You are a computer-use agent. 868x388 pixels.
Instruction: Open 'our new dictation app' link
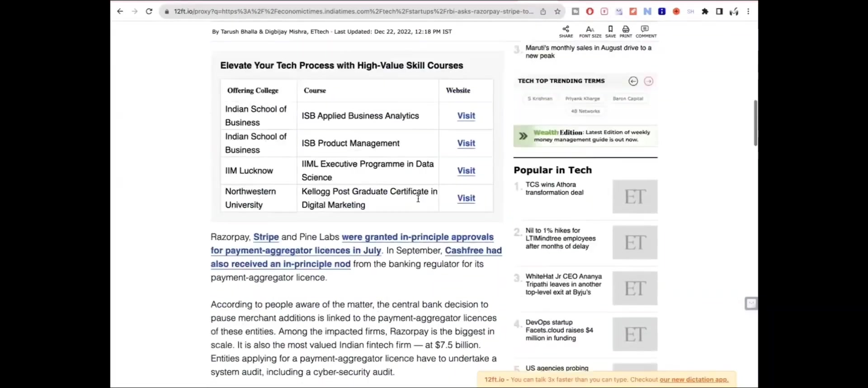pos(694,380)
